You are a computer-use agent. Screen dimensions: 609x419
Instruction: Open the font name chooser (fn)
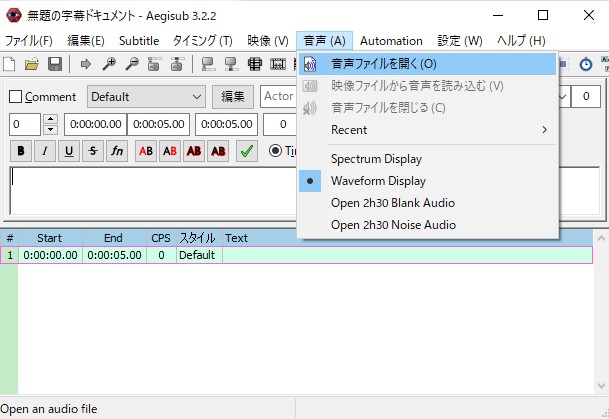coord(117,151)
